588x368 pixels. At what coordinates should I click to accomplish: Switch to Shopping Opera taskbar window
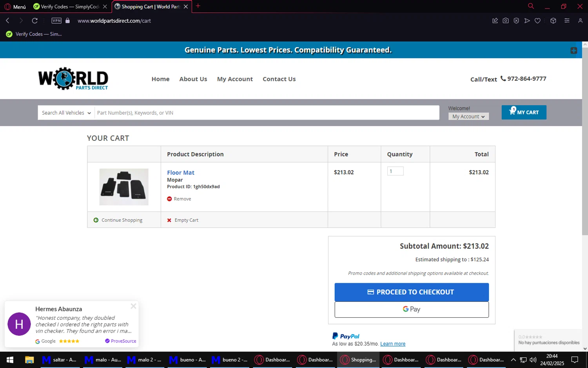click(358, 360)
